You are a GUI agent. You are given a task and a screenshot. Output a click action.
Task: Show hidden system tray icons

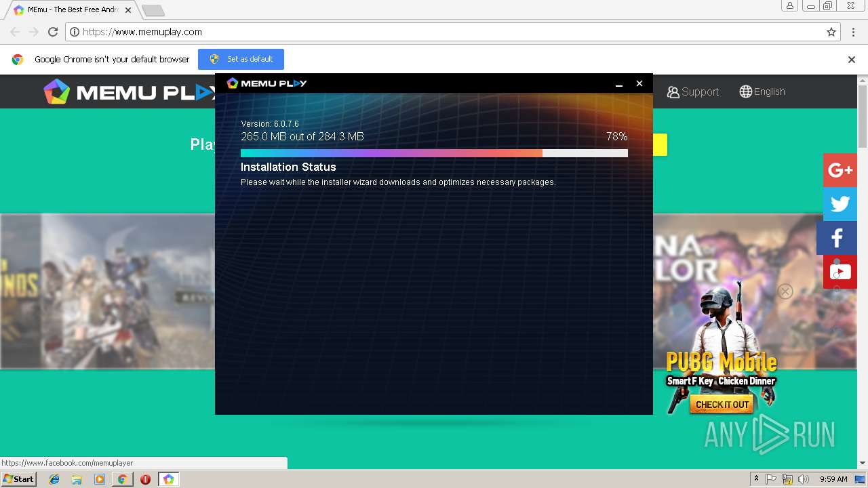pos(756,479)
